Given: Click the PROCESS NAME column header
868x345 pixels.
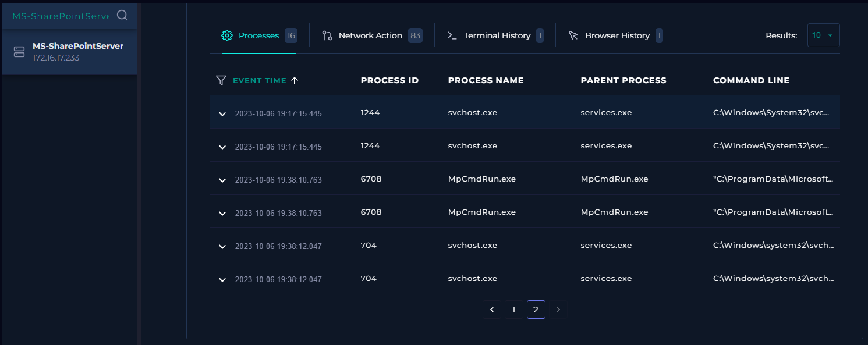Looking at the screenshot, I should [486, 80].
